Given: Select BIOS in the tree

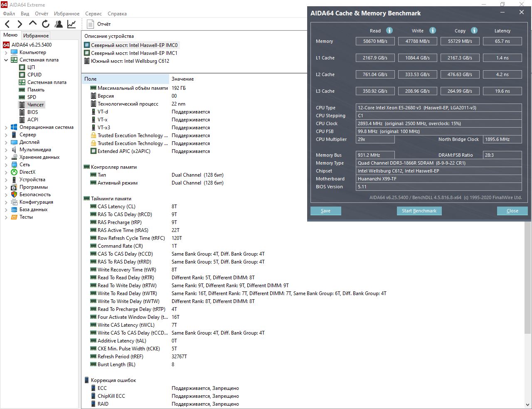Looking at the screenshot, I should coord(32,112).
